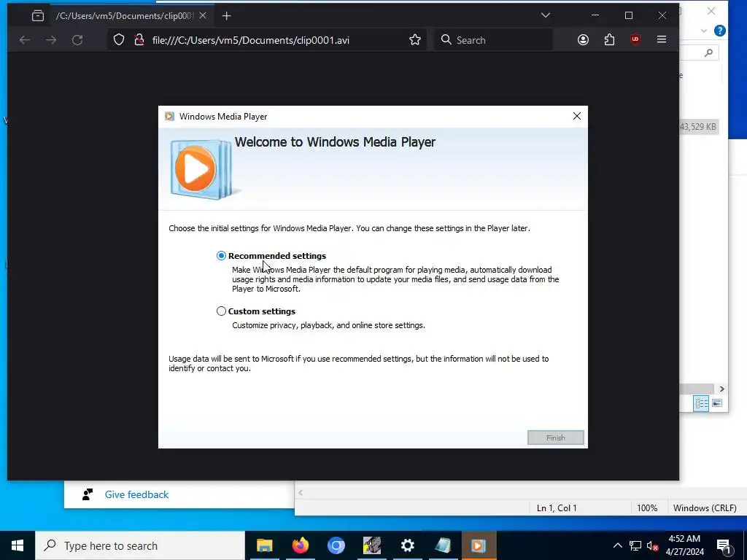Image resolution: width=747 pixels, height=560 pixels.
Task: Open the tracking protection shield icon
Action: (x=119, y=40)
